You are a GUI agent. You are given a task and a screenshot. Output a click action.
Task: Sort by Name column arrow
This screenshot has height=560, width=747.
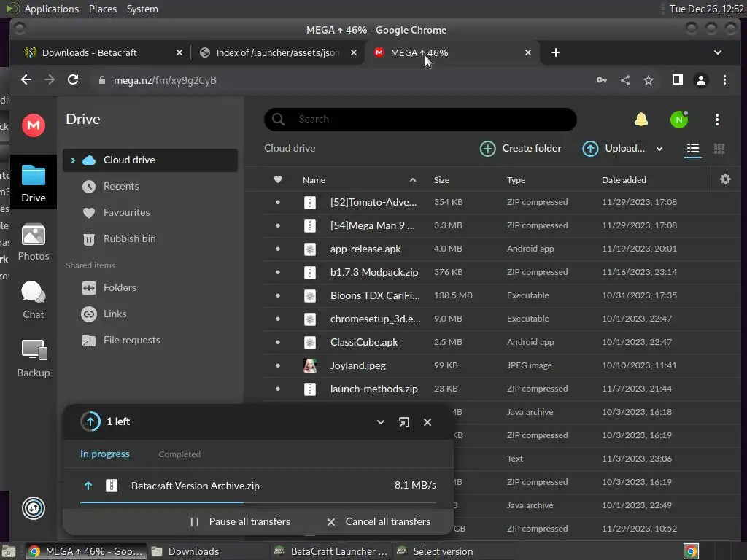coord(413,180)
